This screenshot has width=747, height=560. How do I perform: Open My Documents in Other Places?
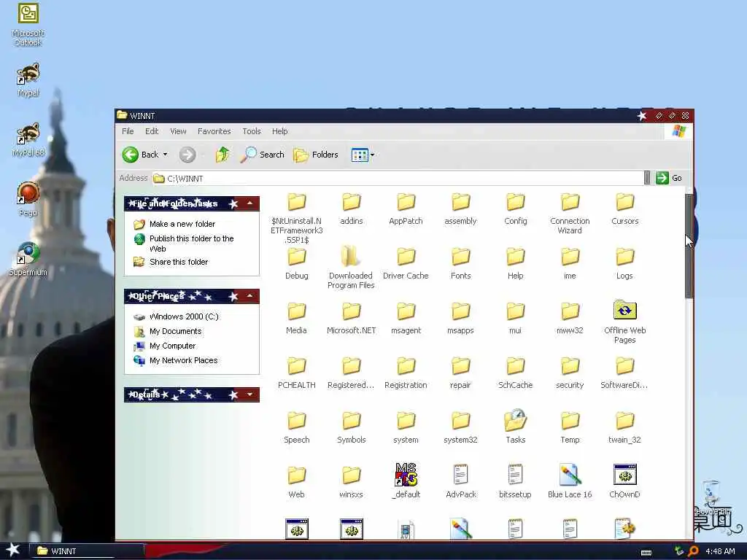(175, 332)
